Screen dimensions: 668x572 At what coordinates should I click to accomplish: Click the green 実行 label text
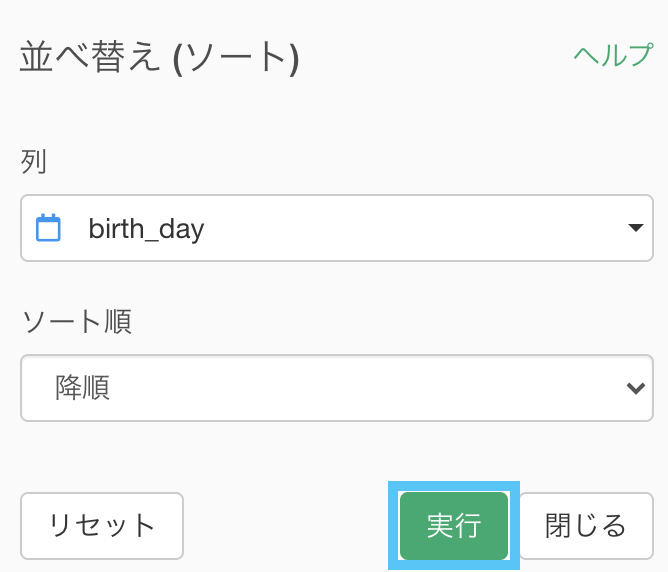pyautogui.click(x=454, y=526)
